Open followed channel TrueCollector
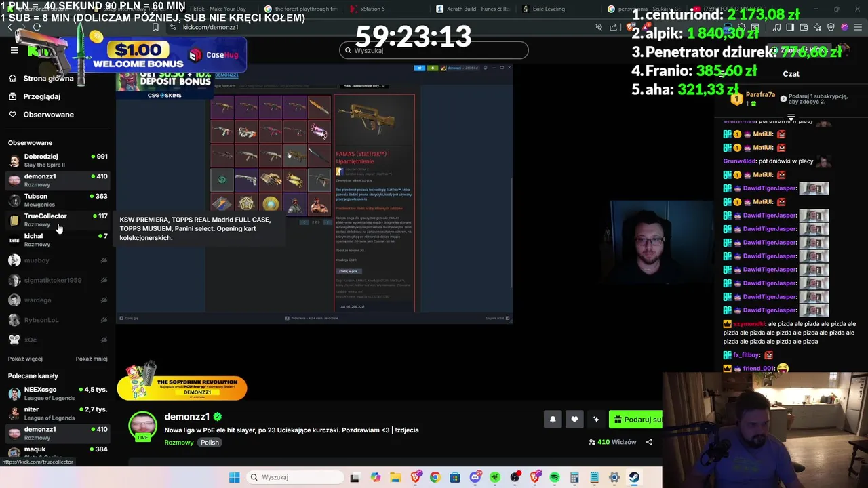The height and width of the screenshot is (488, 868). (58, 220)
